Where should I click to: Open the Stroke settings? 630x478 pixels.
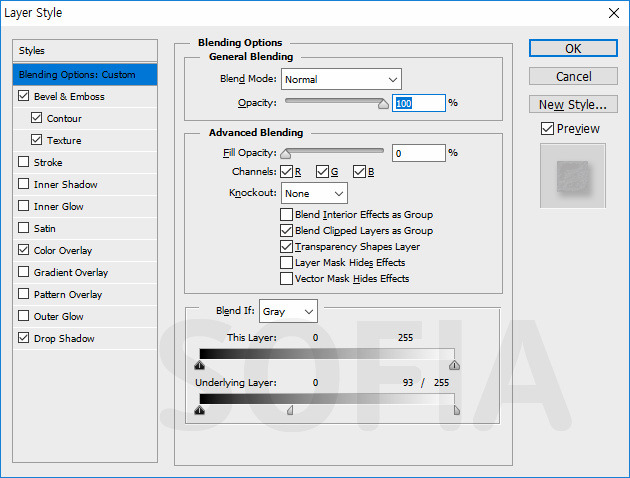(48, 163)
